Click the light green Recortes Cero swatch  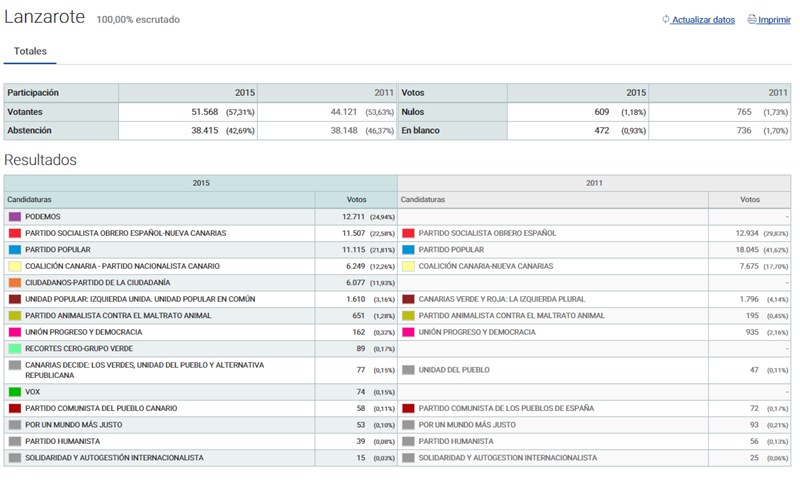pyautogui.click(x=15, y=349)
